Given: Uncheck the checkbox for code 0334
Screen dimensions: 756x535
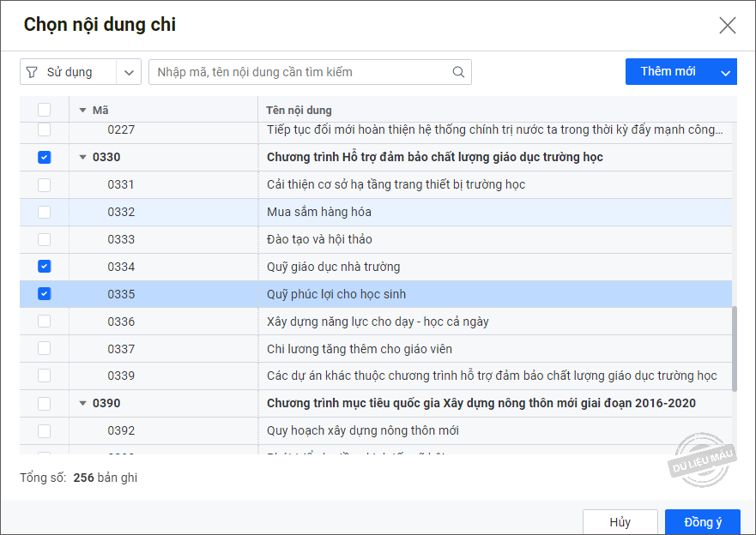Looking at the screenshot, I should (x=45, y=267).
